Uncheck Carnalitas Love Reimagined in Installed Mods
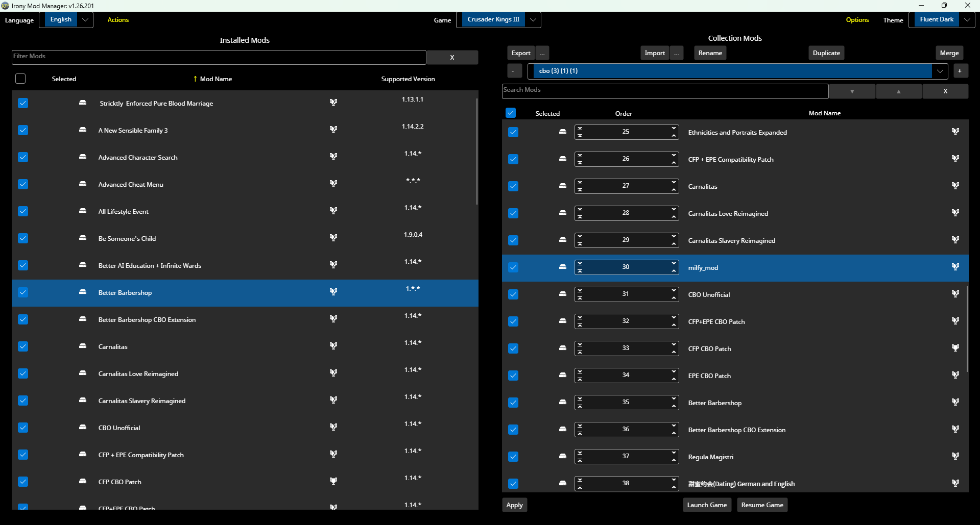 point(23,373)
